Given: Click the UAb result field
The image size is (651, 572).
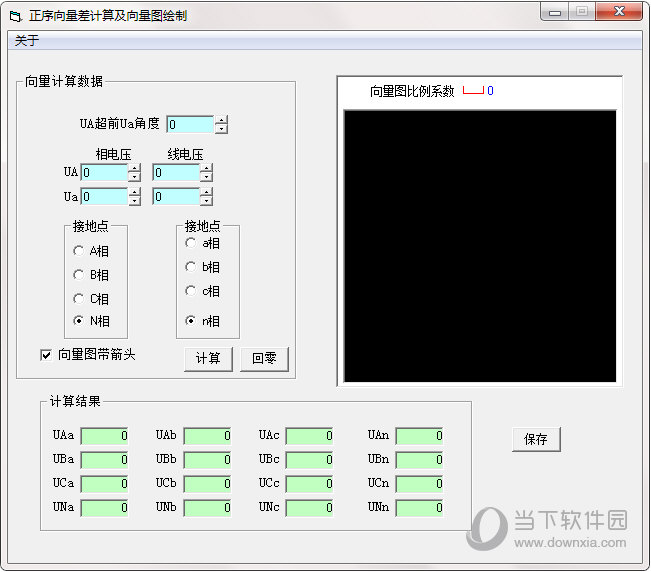Looking at the screenshot, I should coord(207,436).
